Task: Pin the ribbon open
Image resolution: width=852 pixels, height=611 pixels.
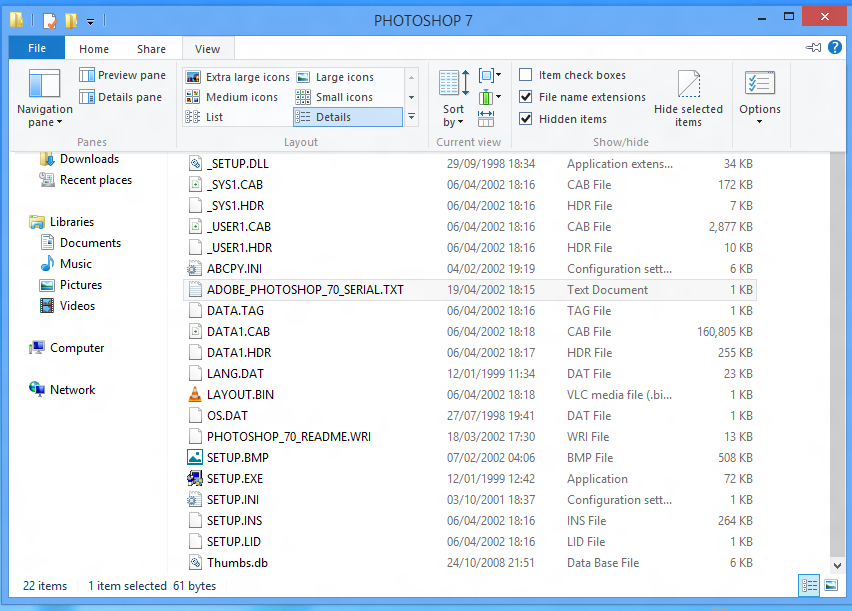Action: [x=813, y=47]
